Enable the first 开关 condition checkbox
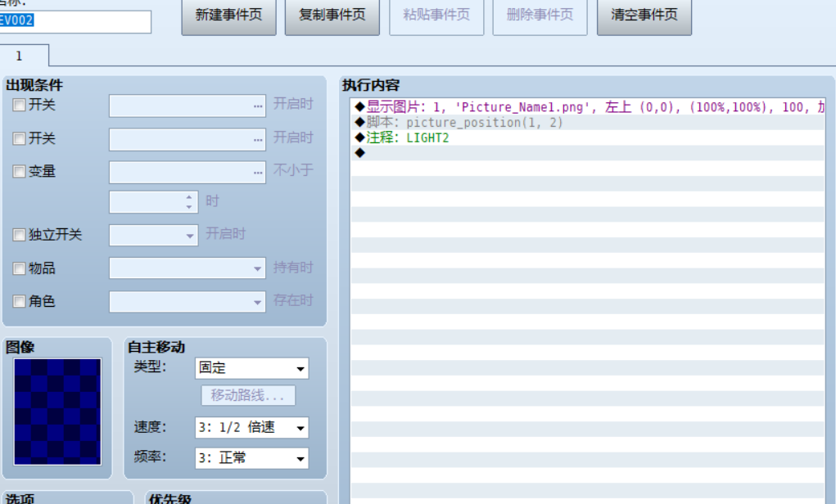Viewport: 836px width, 504px height. (x=19, y=105)
